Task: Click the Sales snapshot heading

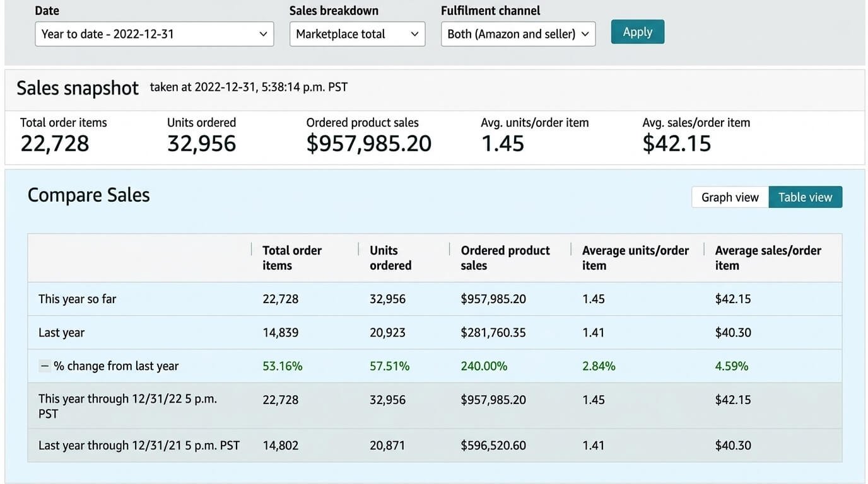Action: pos(78,88)
